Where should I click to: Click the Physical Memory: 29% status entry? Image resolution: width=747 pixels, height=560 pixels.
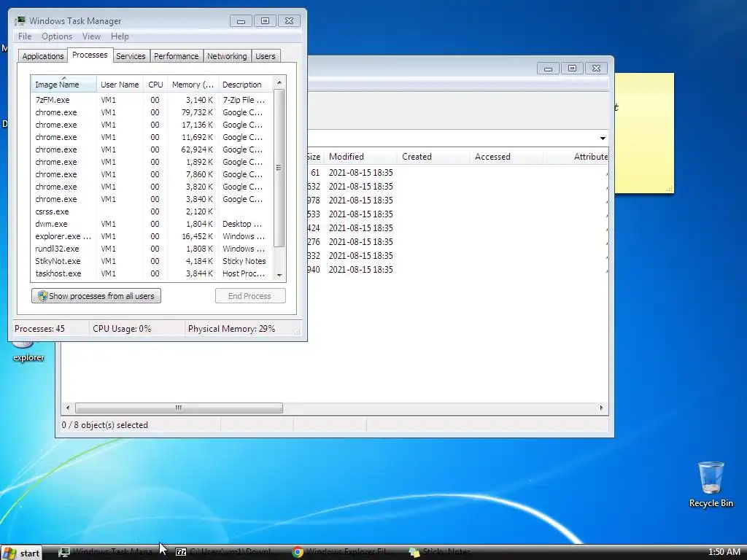point(231,329)
